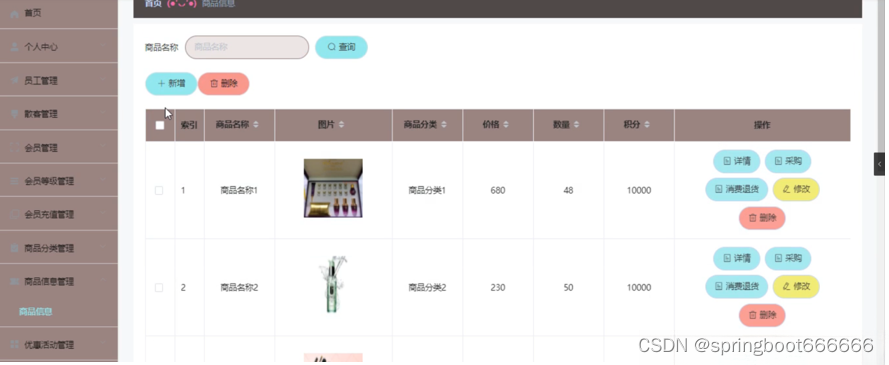Sort by the 积分 column arrows
889x365 pixels.
click(x=647, y=125)
